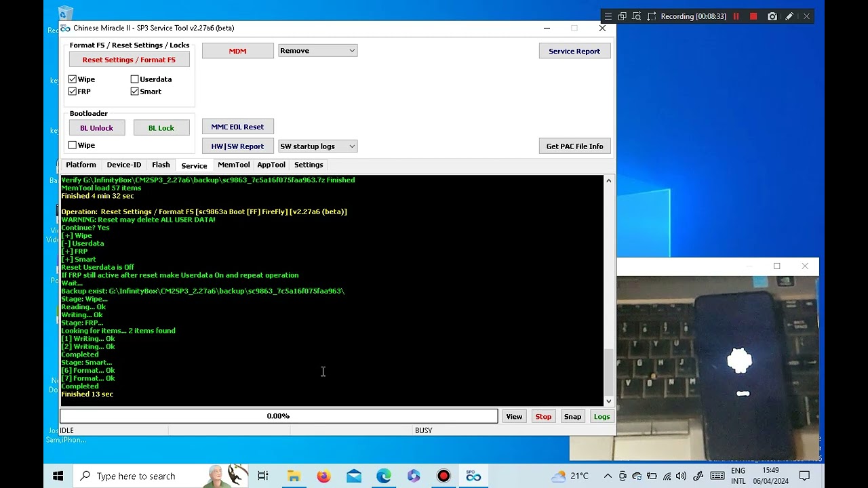
Task: Take a screenshot with recorder camera icon
Action: point(772,16)
